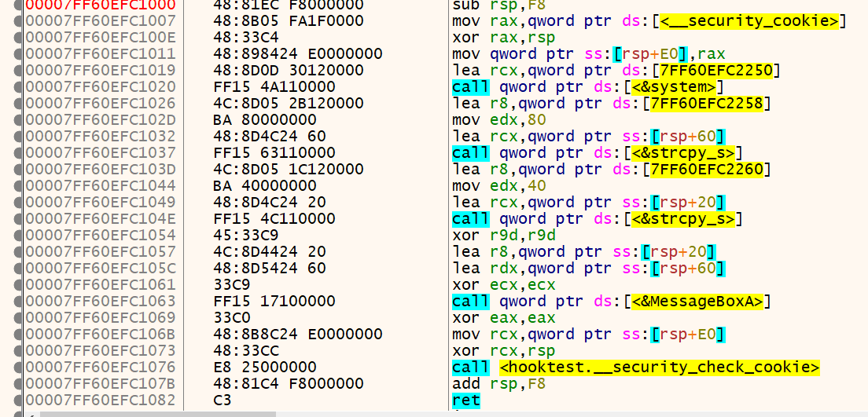Toggle breakpoint dot at address 00007FF60EFC1037

tap(19, 153)
